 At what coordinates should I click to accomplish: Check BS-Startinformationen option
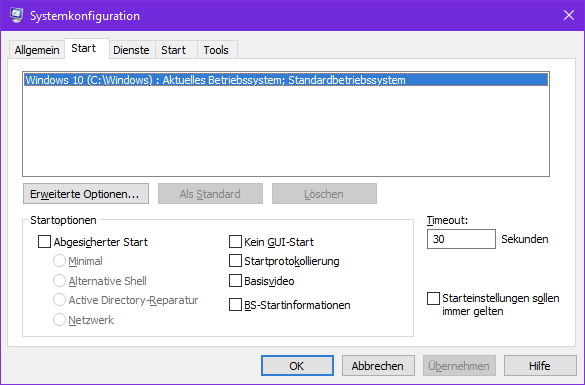click(235, 305)
